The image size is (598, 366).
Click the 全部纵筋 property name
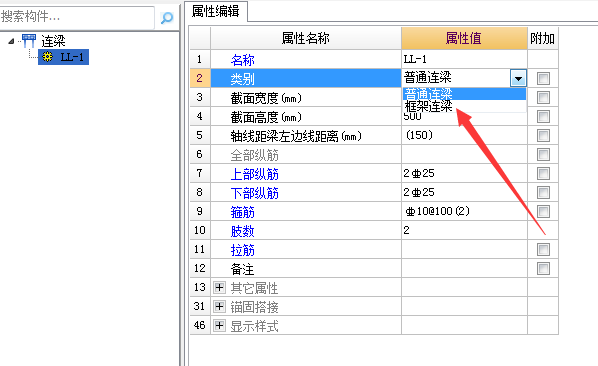[254, 155]
